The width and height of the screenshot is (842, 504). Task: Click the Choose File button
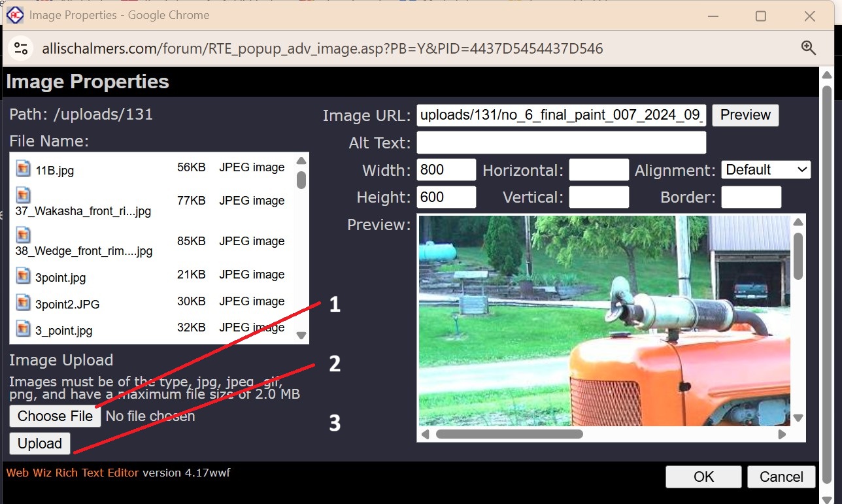(x=55, y=416)
